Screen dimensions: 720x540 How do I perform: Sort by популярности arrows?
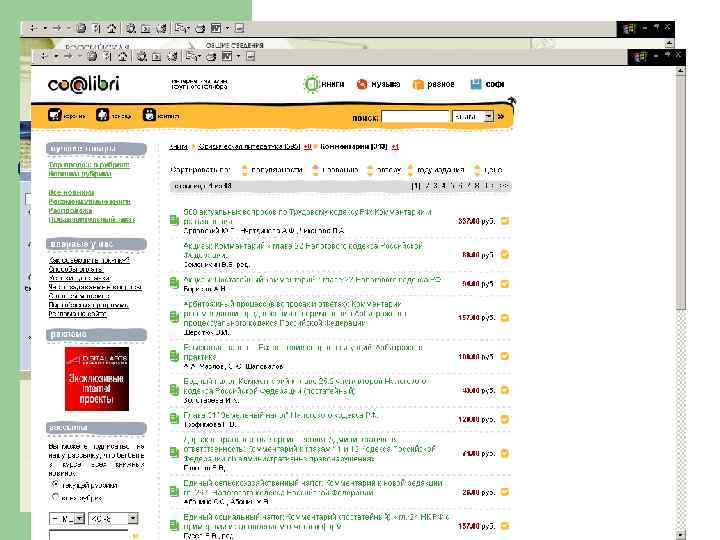(x=244, y=170)
